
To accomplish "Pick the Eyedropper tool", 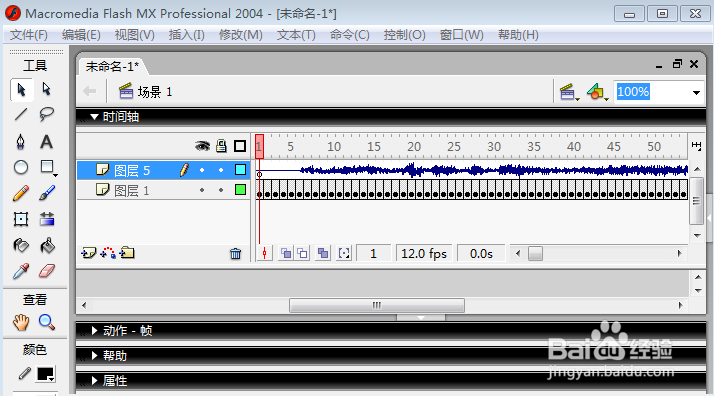I will pyautogui.click(x=21, y=272).
